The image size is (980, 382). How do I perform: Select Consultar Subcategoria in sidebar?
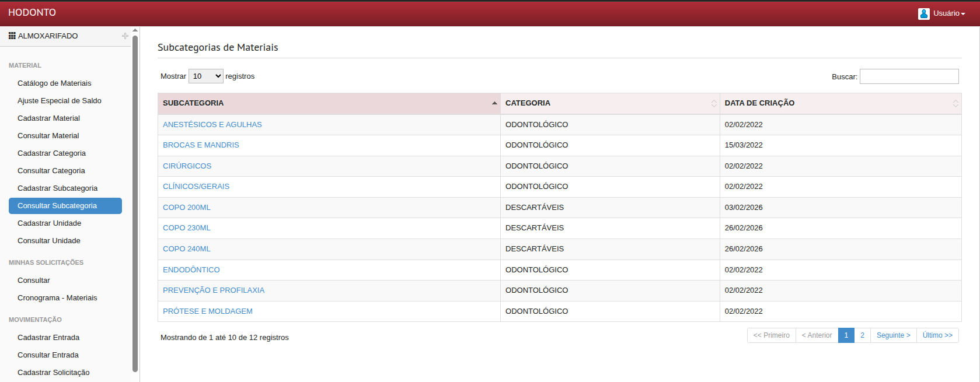(x=57, y=206)
